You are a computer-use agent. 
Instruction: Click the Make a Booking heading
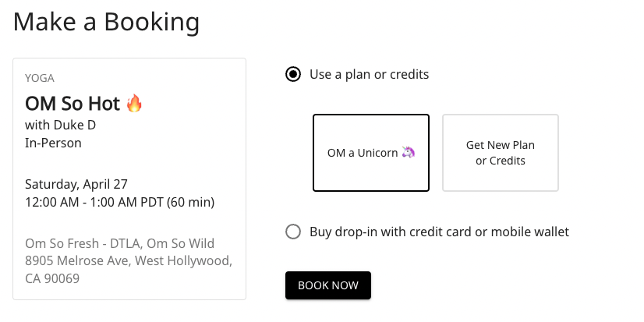point(106,22)
